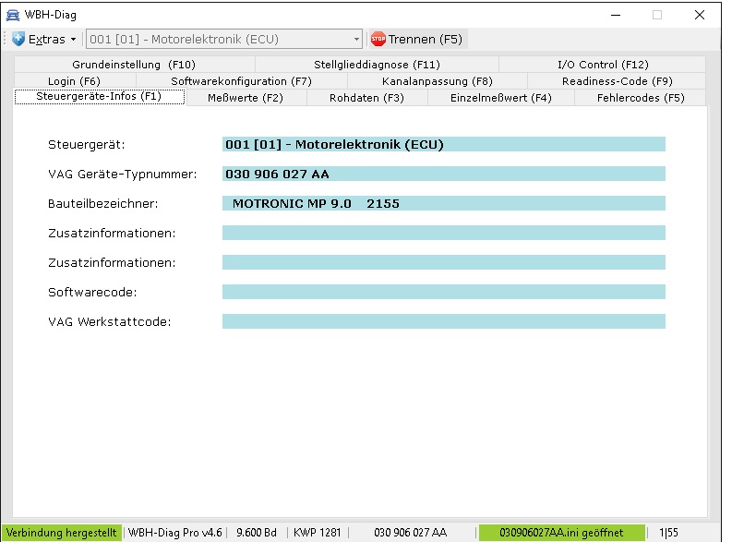Image resolution: width=756 pixels, height=542 pixels.
Task: Click the red stop icon next to Trennen
Action: coord(378,39)
